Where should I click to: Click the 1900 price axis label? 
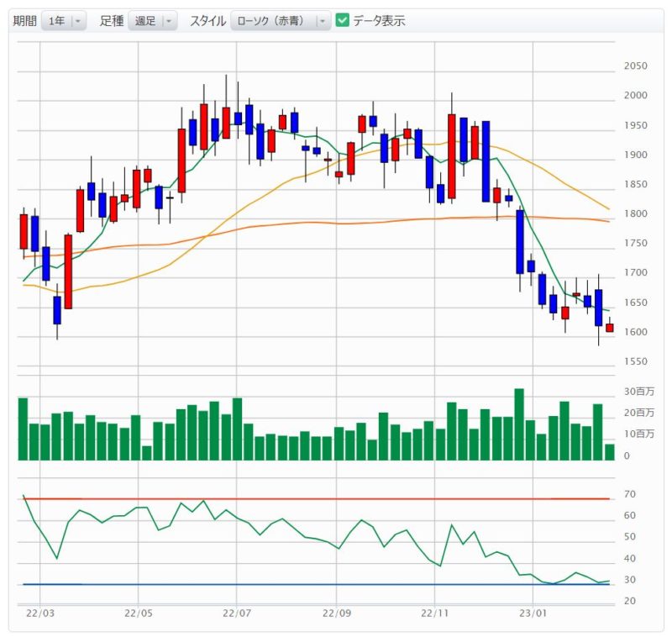click(x=636, y=155)
